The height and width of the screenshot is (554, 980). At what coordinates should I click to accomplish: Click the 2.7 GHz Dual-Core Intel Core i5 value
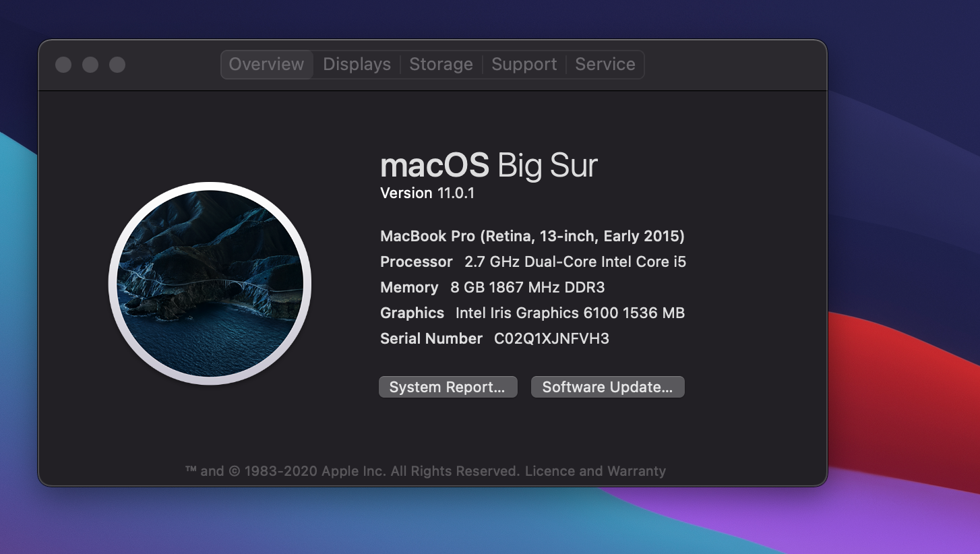point(575,261)
